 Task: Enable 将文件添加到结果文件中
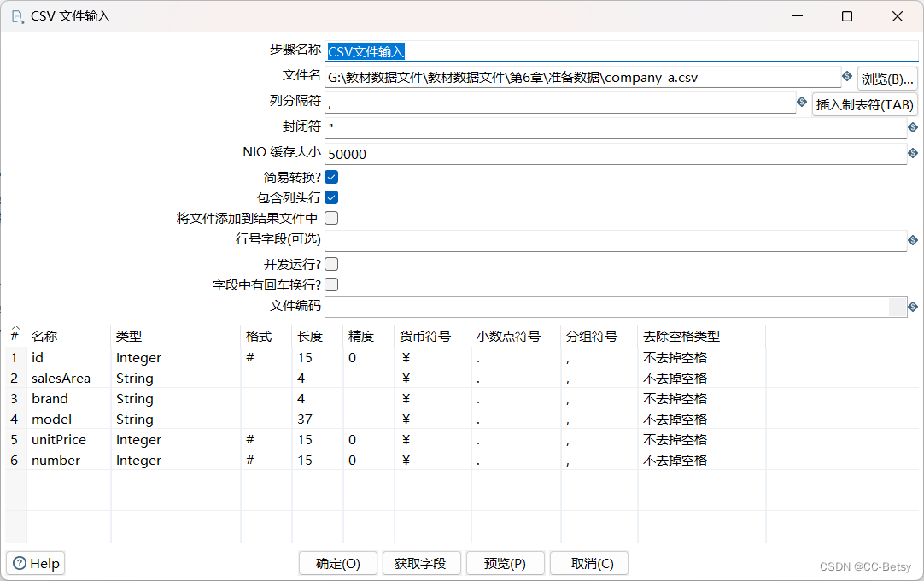click(x=330, y=218)
